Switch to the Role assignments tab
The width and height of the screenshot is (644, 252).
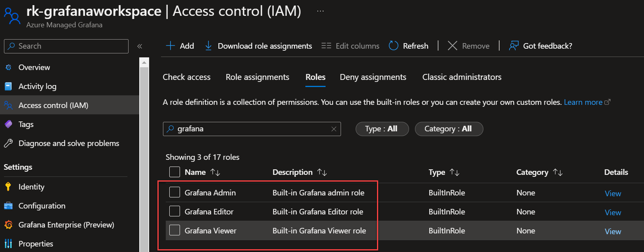257,77
